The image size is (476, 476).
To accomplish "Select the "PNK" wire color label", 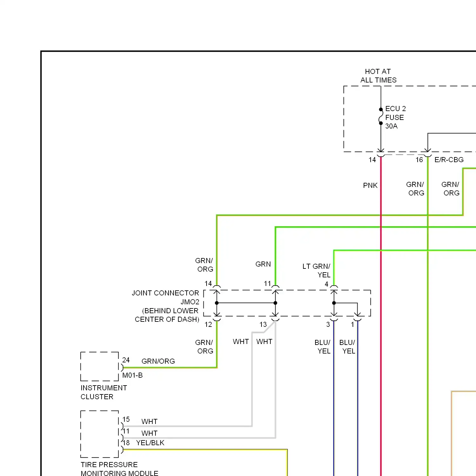I will coord(370,185).
